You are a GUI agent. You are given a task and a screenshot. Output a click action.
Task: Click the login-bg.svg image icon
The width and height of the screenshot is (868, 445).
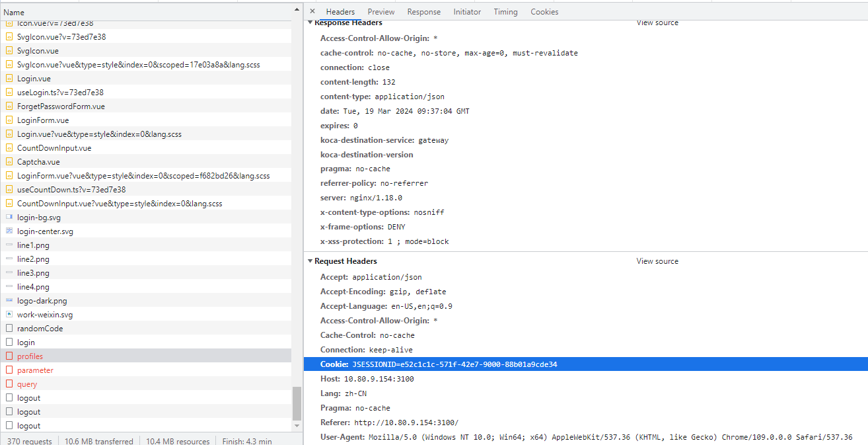click(x=9, y=218)
